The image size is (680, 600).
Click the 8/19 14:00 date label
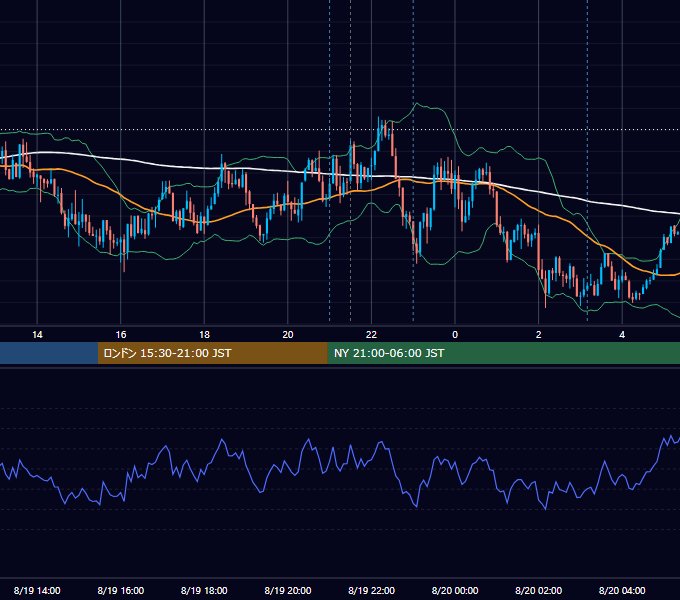click(37, 590)
